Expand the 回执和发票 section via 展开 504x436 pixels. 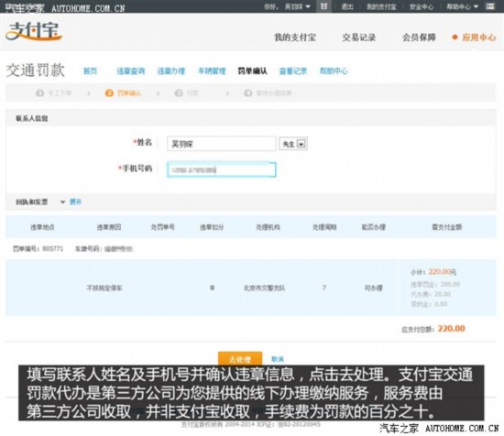point(75,202)
